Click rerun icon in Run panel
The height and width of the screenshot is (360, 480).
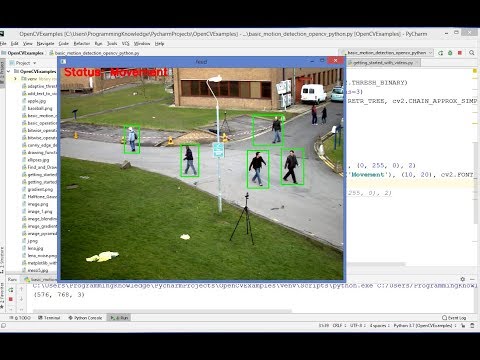[x=11, y=290]
